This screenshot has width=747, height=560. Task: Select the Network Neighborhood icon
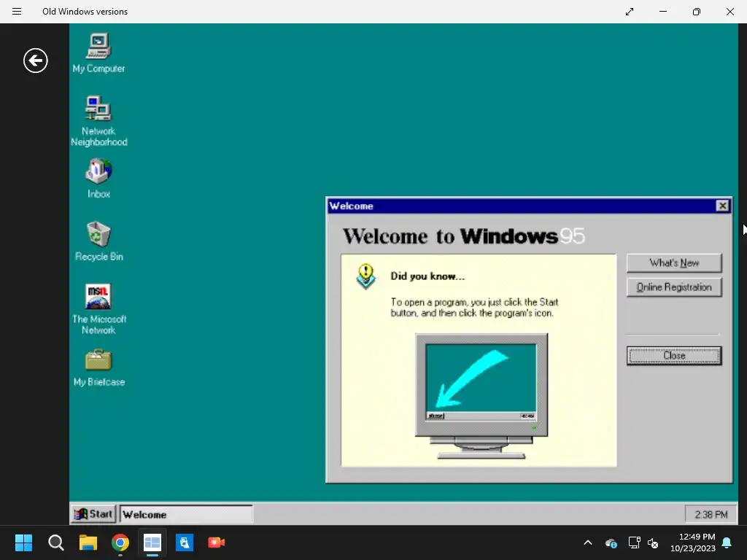point(98,121)
